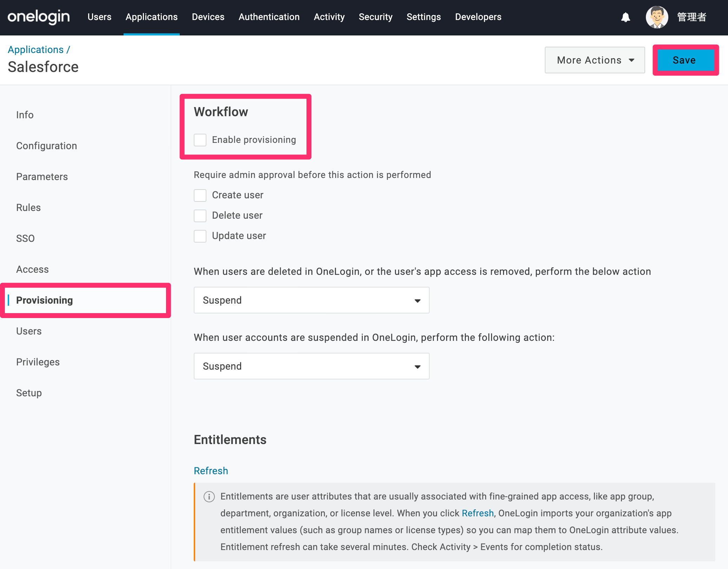Click the Save button
The width and height of the screenshot is (728, 569).
coord(685,60)
